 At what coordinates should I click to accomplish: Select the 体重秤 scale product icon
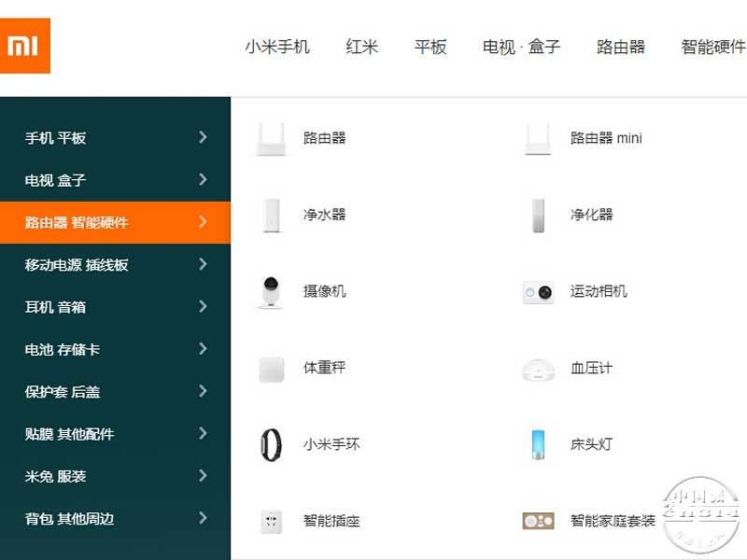pos(271,369)
